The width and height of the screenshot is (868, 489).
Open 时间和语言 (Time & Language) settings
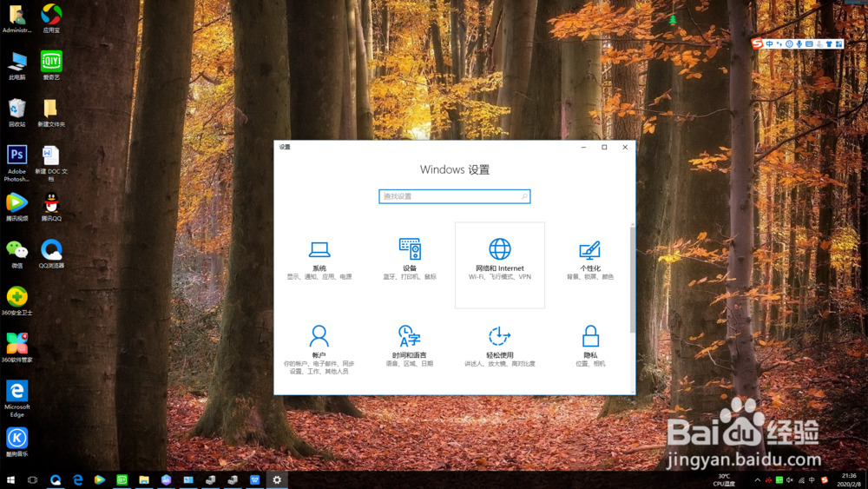410,353
